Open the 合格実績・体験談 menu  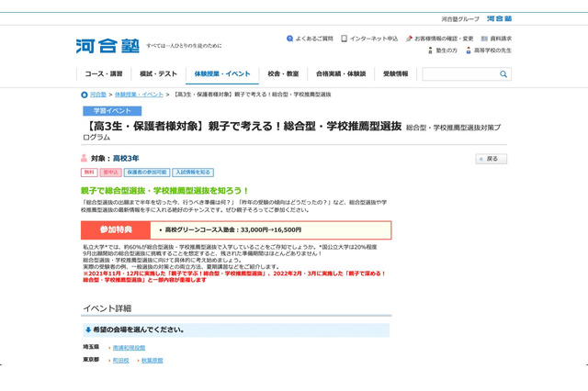(341, 73)
